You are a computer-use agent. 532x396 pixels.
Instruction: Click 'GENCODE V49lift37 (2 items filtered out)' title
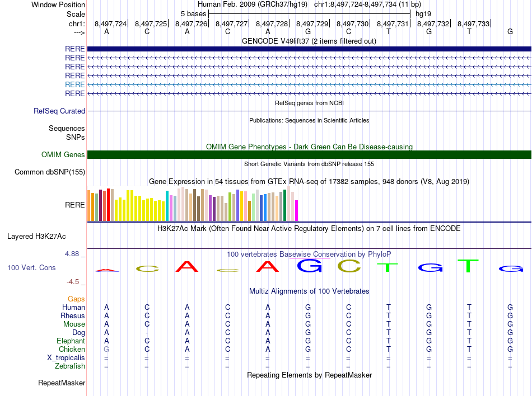coord(309,41)
